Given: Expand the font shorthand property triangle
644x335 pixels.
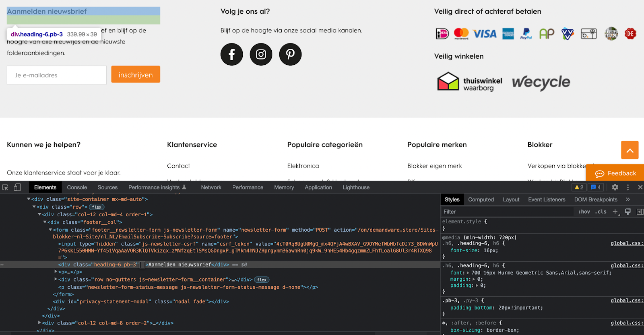Looking at the screenshot, I should click(x=468, y=273).
